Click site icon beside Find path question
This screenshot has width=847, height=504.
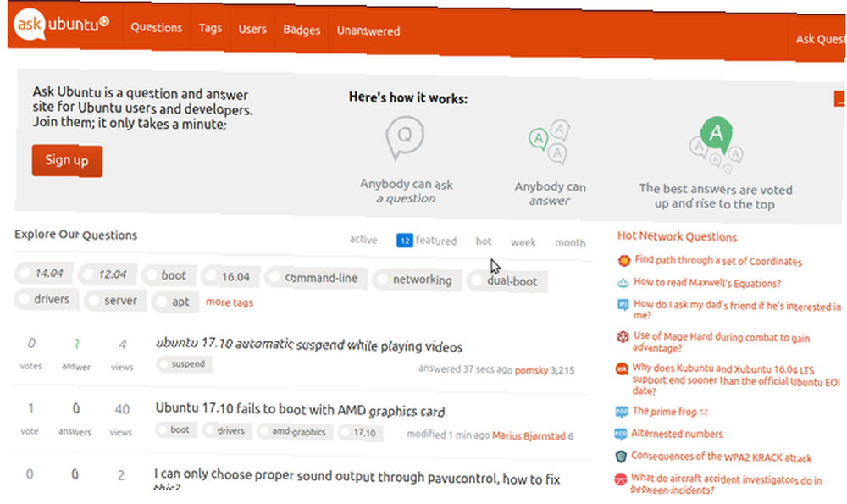tap(624, 260)
